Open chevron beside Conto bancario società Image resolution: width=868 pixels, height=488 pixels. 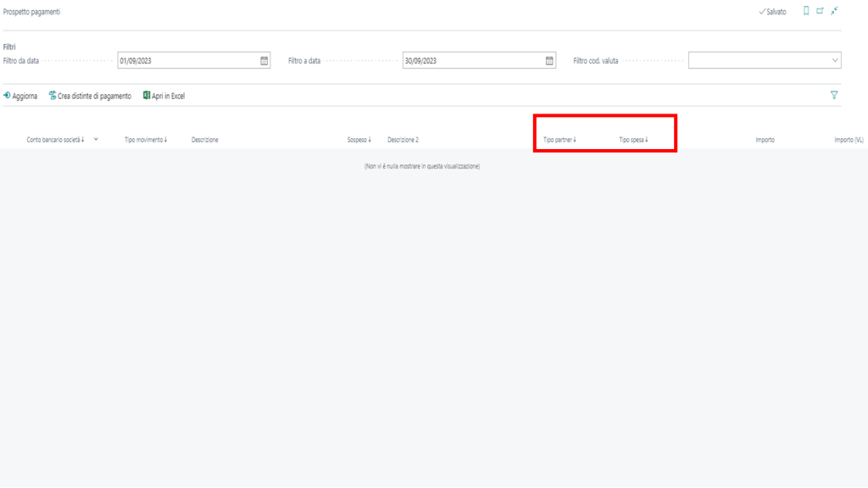[96, 140]
